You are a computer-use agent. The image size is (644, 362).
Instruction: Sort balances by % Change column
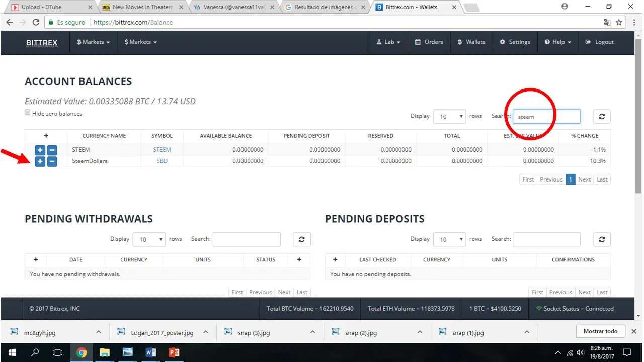[x=585, y=136]
